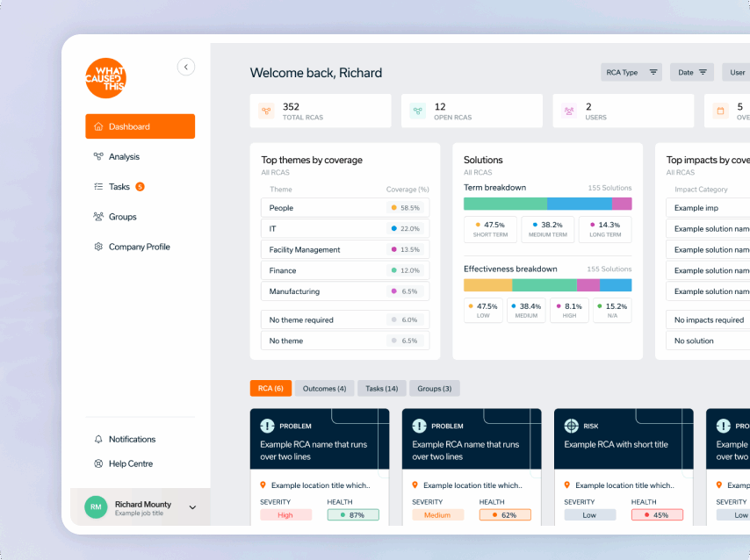Click the What Caused This logo
Screen dimensions: 750x560
coord(105,78)
